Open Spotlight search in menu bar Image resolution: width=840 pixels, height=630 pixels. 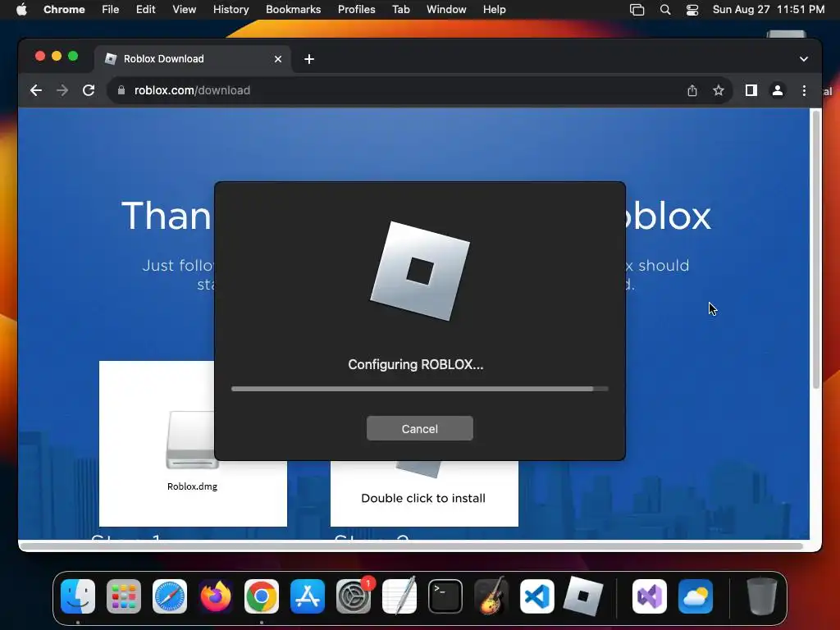[664, 10]
